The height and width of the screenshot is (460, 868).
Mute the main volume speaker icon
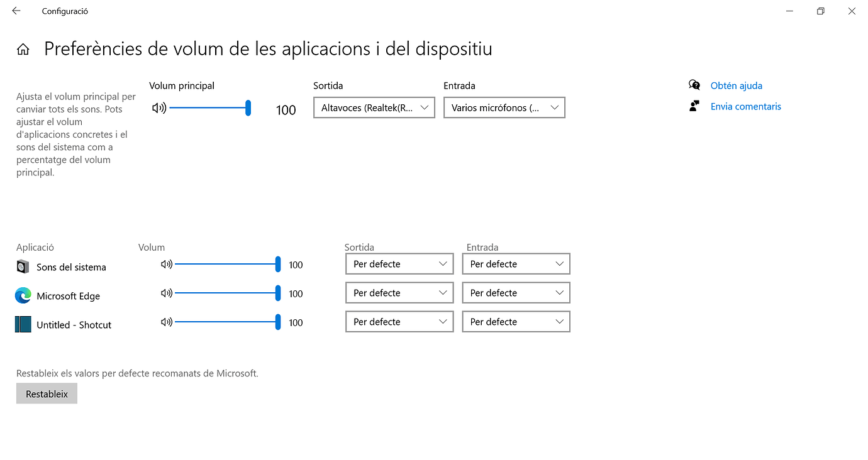coord(159,108)
